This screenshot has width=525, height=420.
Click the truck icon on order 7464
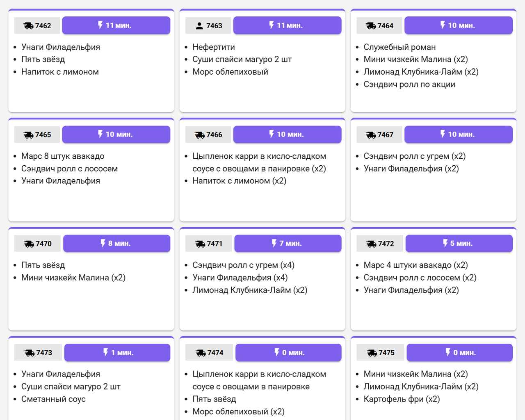(371, 26)
